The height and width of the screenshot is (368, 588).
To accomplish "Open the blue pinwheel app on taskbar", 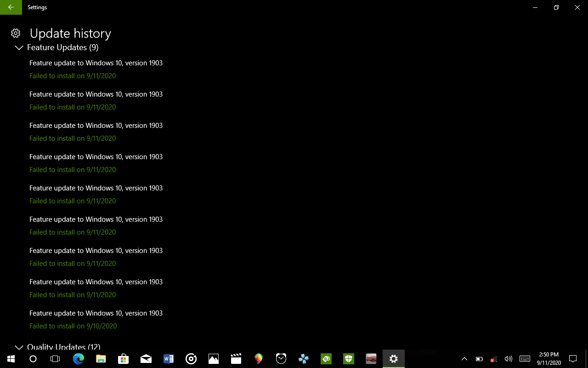I will tap(304, 359).
